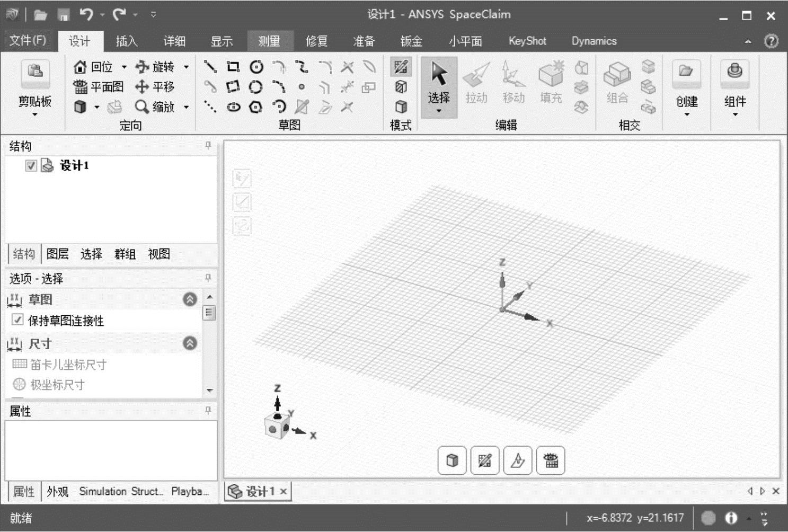Switch to the KeyShot ribbon tab
Viewport: 788px width, 532px height.
click(x=527, y=41)
